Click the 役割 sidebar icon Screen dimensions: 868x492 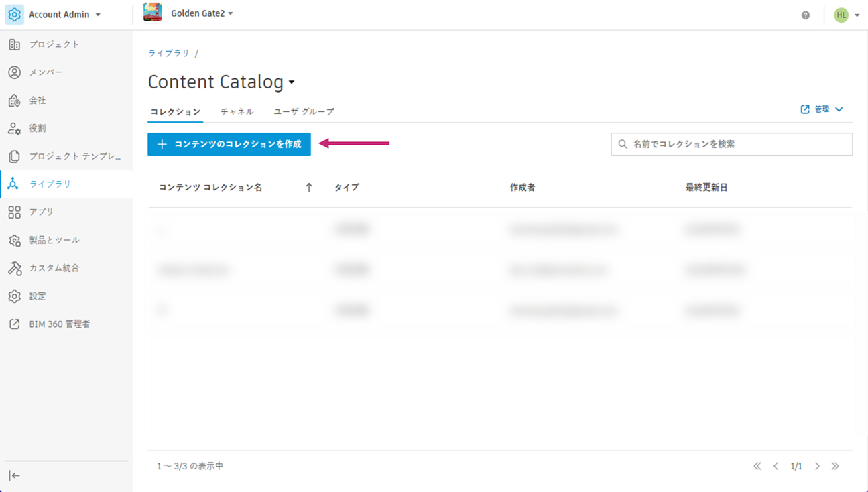15,128
